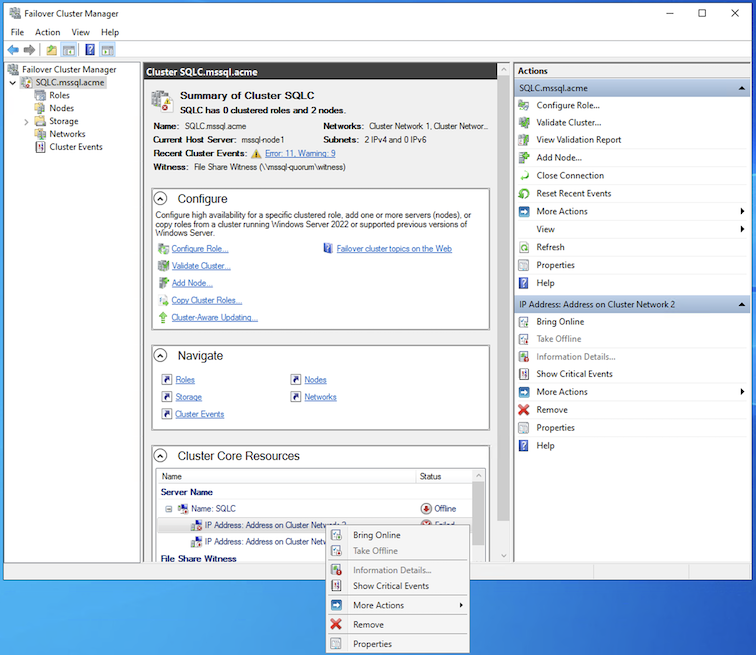The width and height of the screenshot is (756, 655).
Task: Choose Show Critical Events in context menu
Action: (397, 586)
